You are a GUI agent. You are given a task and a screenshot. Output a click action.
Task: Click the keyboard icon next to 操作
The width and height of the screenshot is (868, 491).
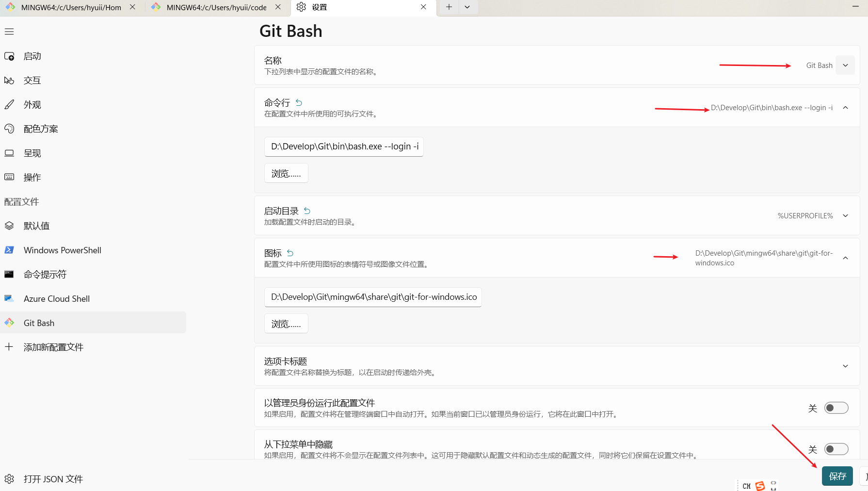[9, 177]
